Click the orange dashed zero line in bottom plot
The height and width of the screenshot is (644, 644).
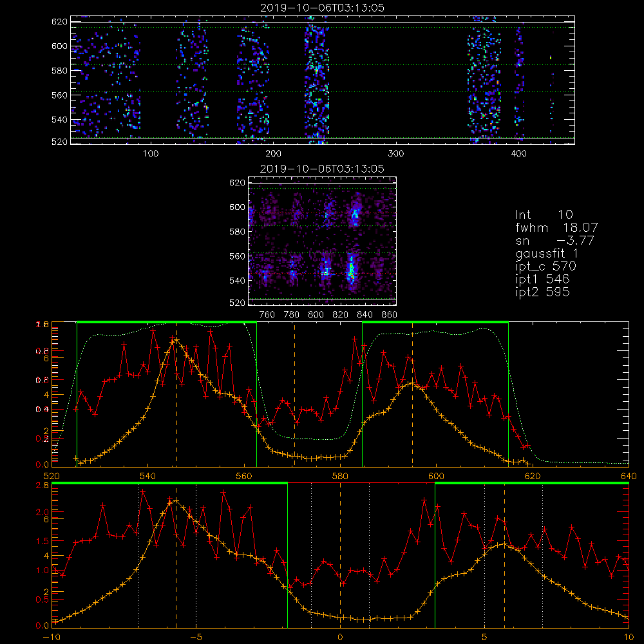pyautogui.click(x=340, y=554)
